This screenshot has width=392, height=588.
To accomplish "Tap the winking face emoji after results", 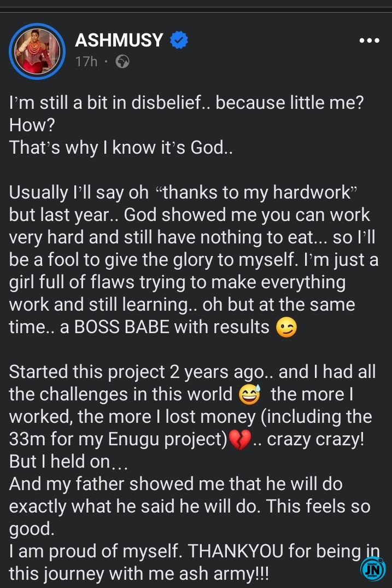I will click(286, 328).
